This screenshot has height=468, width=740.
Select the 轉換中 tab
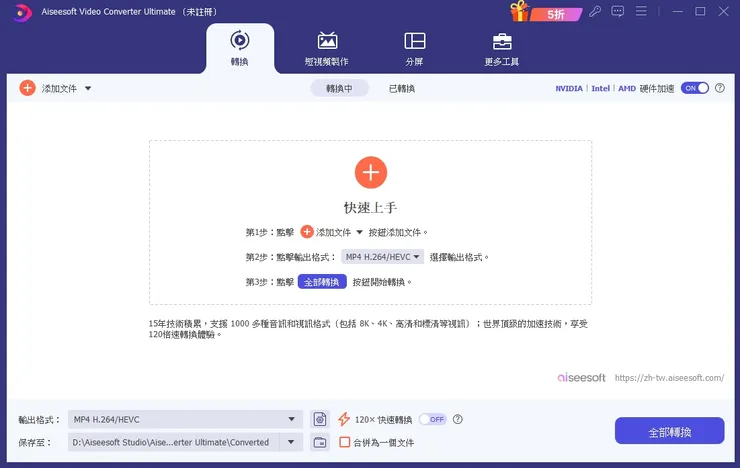coord(339,88)
